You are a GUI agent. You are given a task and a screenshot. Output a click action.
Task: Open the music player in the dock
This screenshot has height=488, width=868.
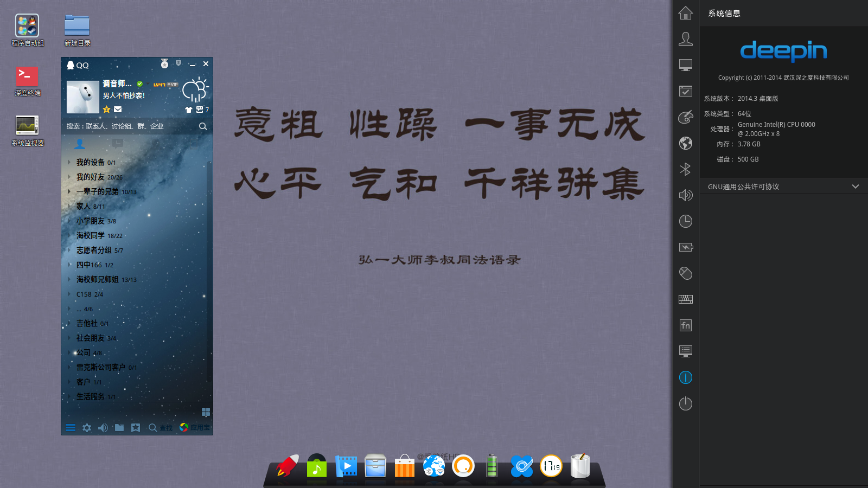317,466
